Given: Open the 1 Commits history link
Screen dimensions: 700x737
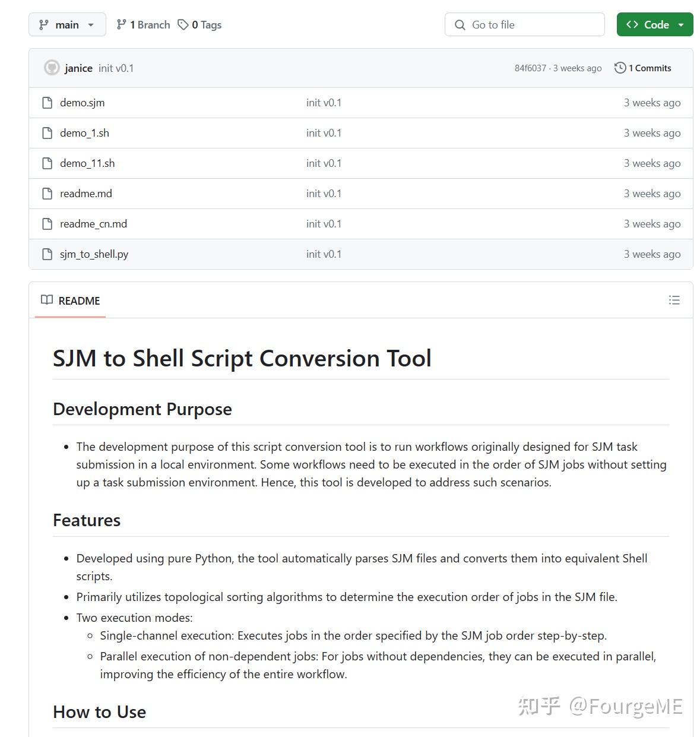Looking at the screenshot, I should 650,68.
